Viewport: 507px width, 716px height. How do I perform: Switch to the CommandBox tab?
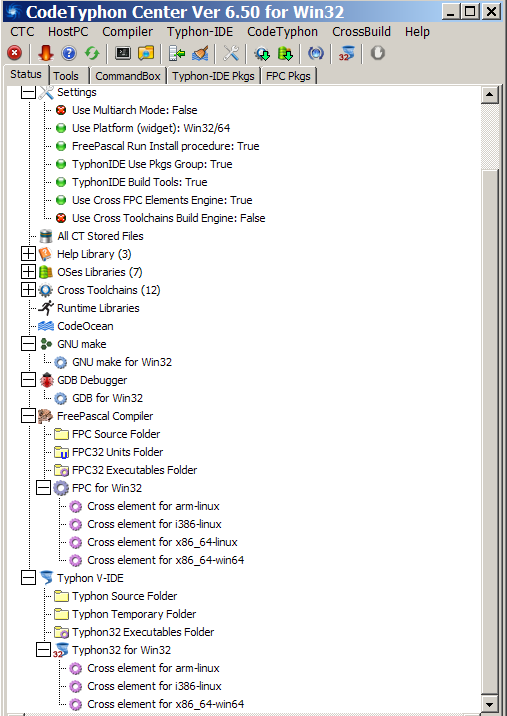(127, 76)
